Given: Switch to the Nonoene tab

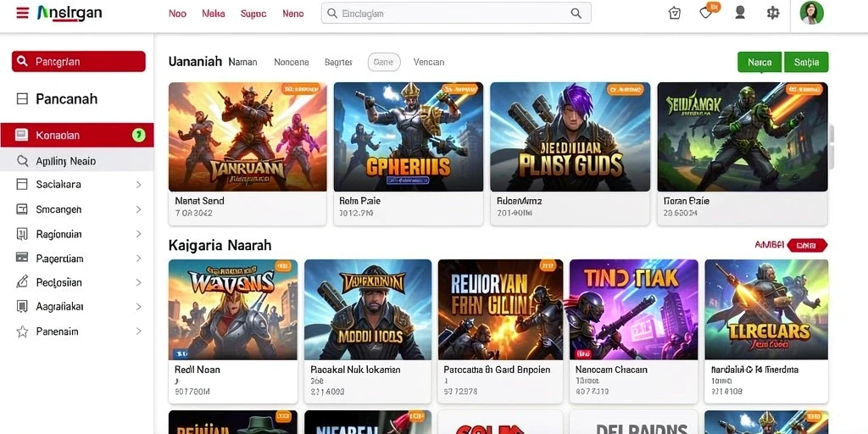Looking at the screenshot, I should click(x=292, y=63).
